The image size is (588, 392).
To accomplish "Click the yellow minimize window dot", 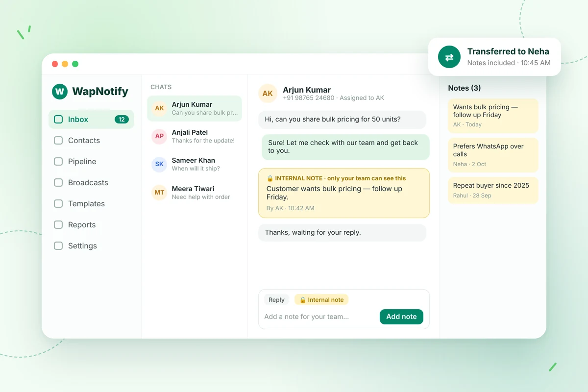I will (65, 64).
